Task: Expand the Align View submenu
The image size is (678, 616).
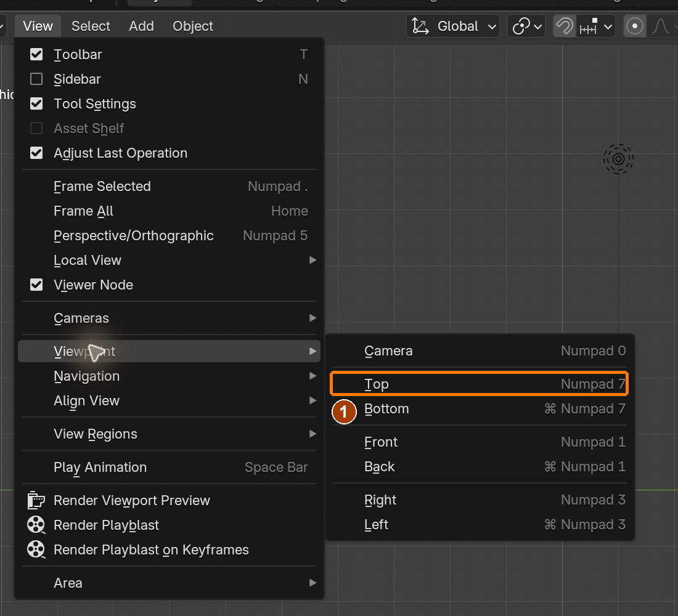Action: tap(169, 401)
